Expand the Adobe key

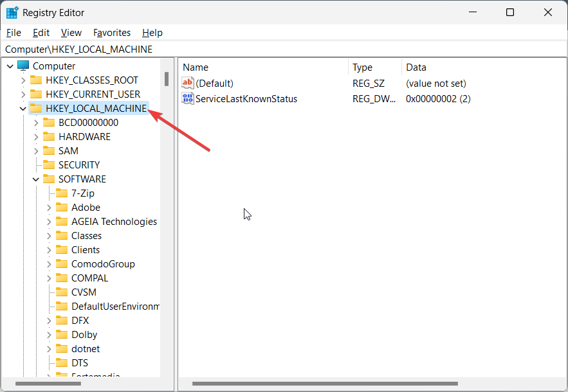click(49, 208)
